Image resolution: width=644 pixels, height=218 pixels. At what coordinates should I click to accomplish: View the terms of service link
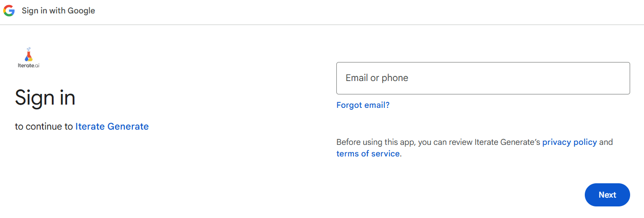click(368, 154)
